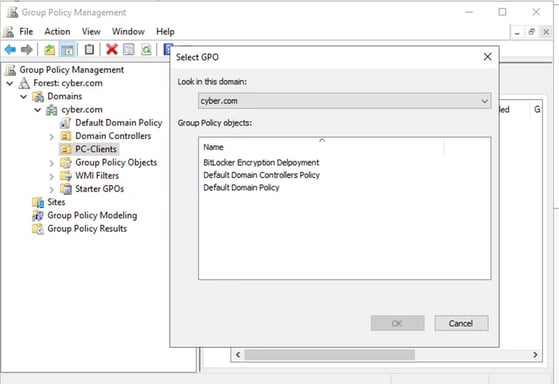The width and height of the screenshot is (559, 384).
Task: Click the Group Policy Objects container icon
Action: 66,163
